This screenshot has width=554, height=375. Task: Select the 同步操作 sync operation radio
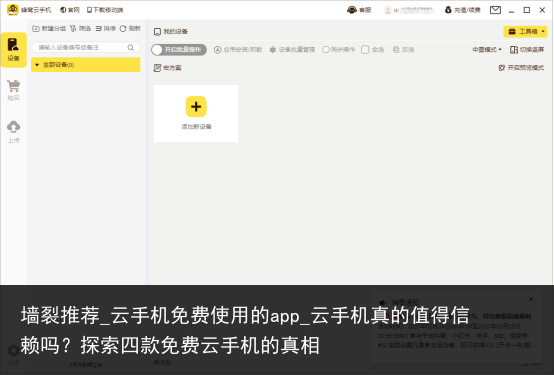326,49
